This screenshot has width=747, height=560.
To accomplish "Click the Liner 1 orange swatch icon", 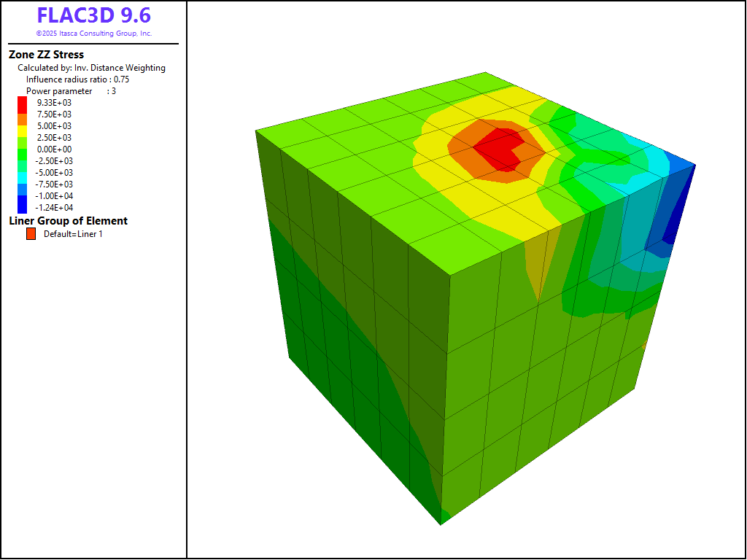I will coord(31,234).
